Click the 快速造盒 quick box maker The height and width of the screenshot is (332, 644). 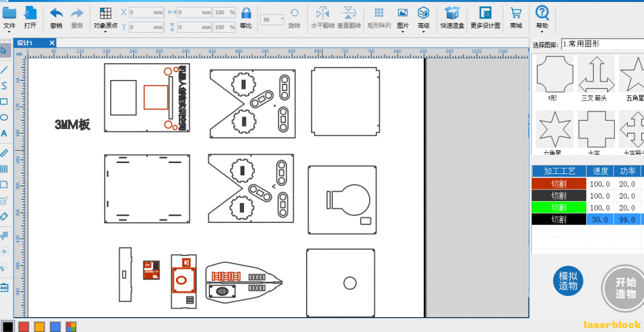click(452, 18)
